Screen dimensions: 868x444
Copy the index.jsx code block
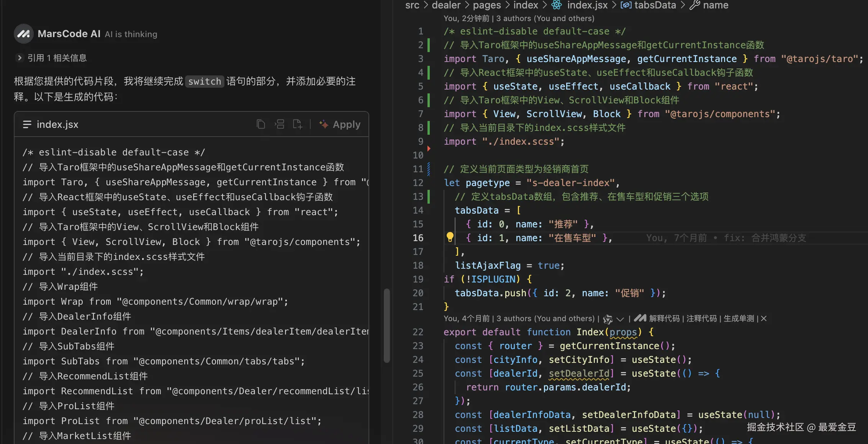(260, 124)
